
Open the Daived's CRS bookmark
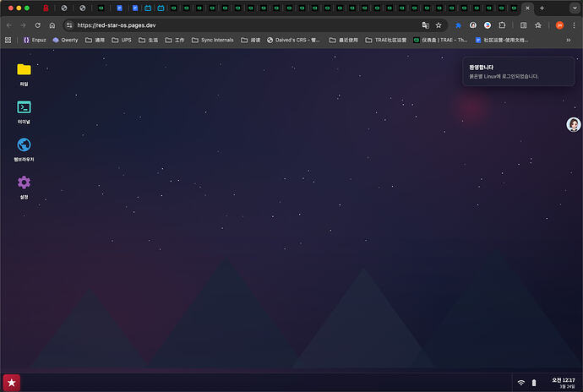pos(294,40)
